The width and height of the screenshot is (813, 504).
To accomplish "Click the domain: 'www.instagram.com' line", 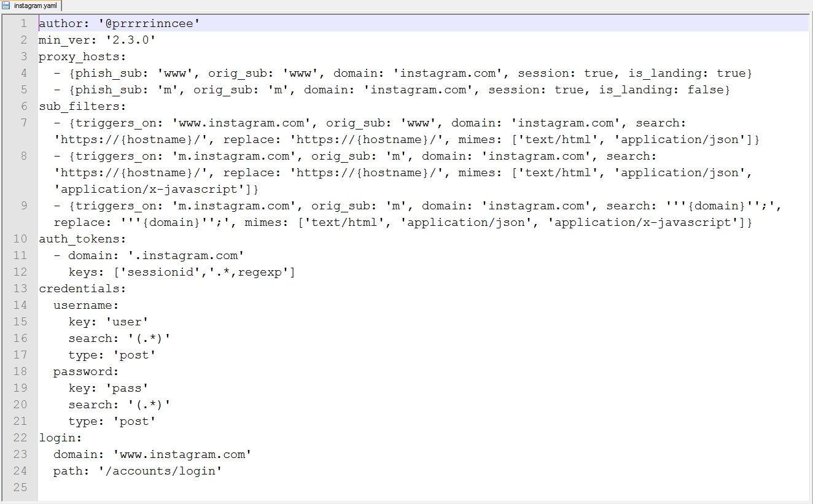I will click(152, 454).
